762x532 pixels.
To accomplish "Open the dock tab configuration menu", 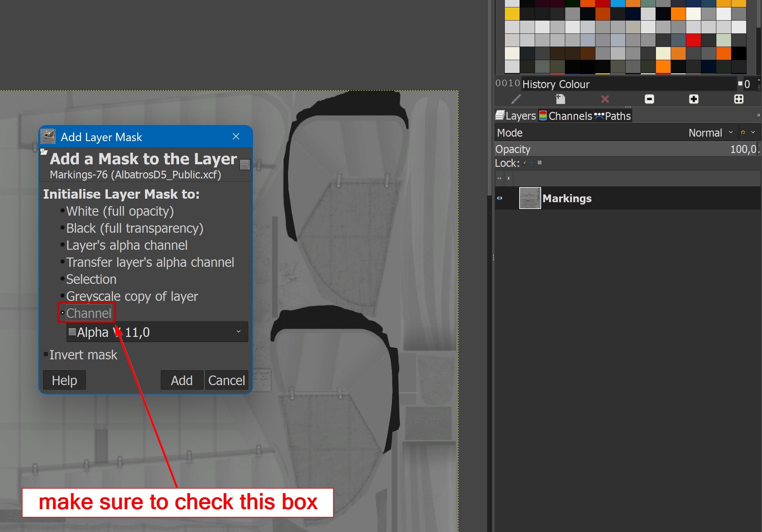I will coord(758,115).
